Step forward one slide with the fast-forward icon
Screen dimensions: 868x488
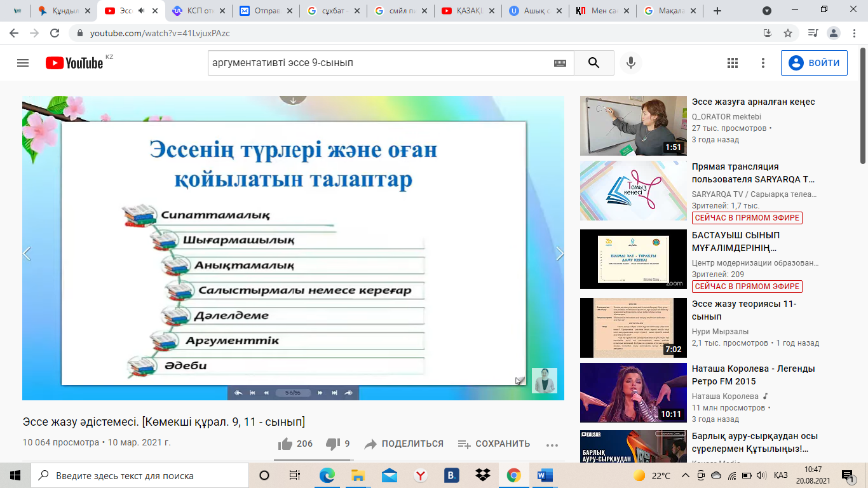pyautogui.click(x=320, y=393)
